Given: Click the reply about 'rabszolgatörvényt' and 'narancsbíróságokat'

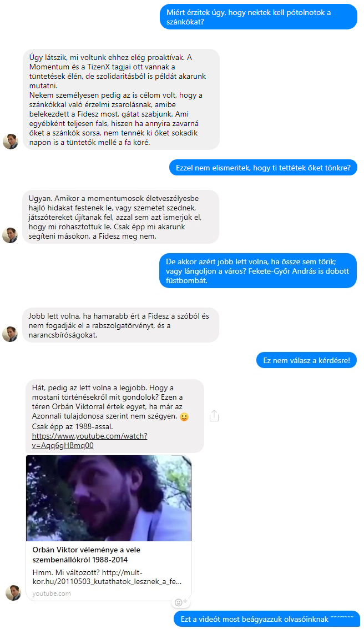Looking at the screenshot, I should pos(121,325).
